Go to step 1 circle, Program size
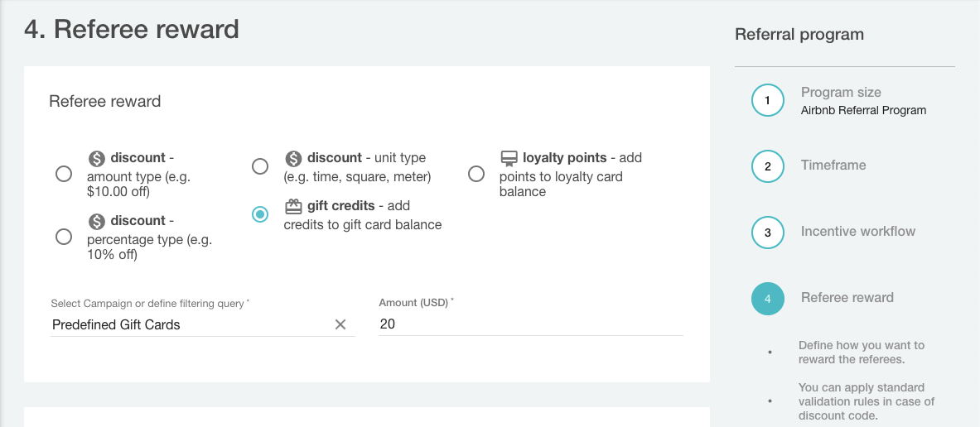 tap(768, 100)
